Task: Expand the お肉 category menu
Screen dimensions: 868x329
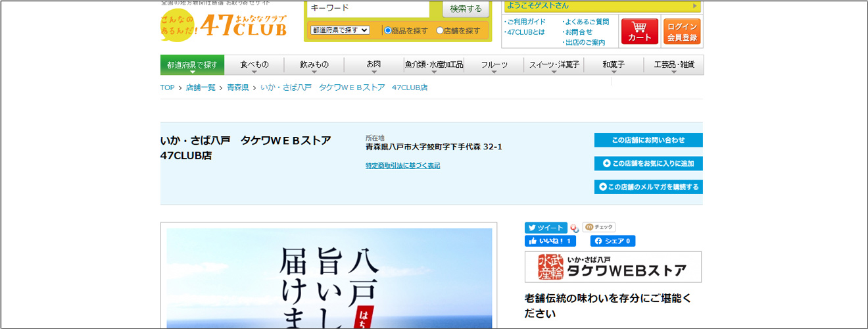Action: point(374,64)
